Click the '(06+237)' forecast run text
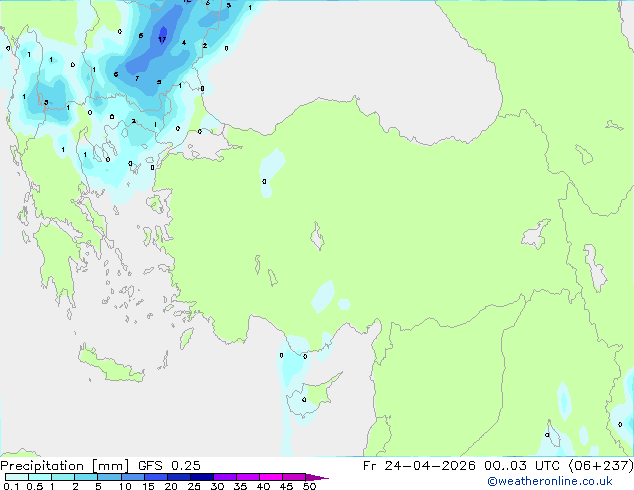 point(601,466)
